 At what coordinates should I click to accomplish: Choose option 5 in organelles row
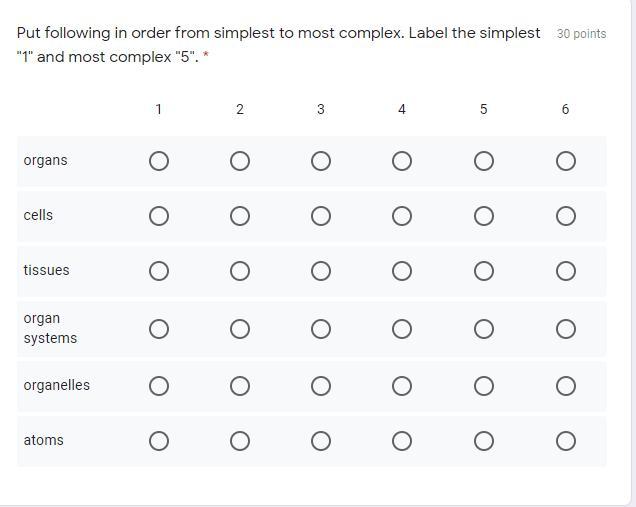pyautogui.click(x=484, y=386)
